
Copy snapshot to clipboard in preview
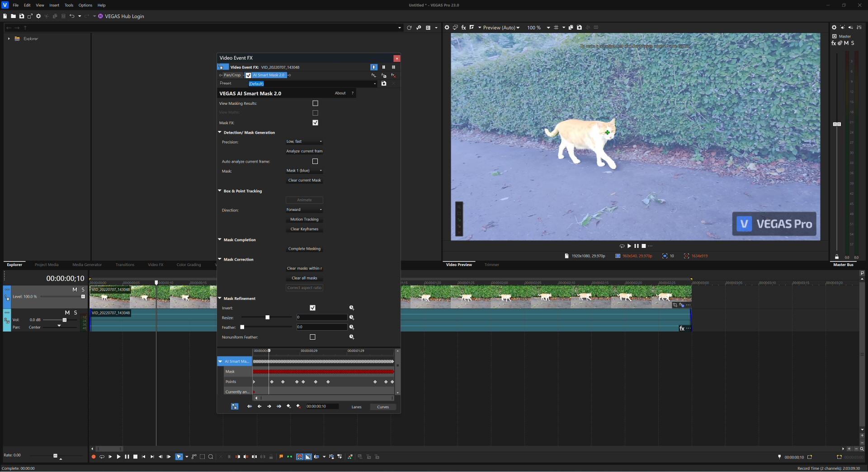coord(571,28)
